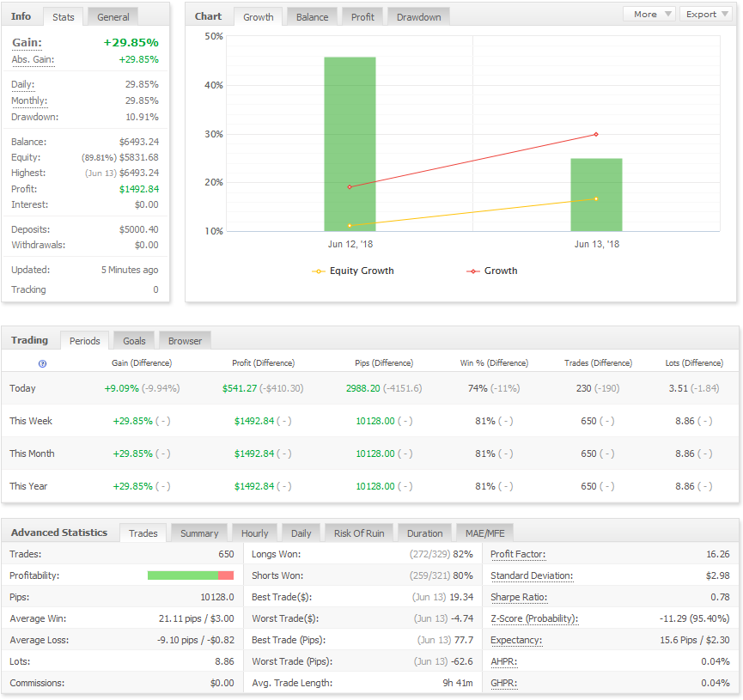Click the Standard Deviation: label
This screenshot has width=743, height=700.
point(532,575)
